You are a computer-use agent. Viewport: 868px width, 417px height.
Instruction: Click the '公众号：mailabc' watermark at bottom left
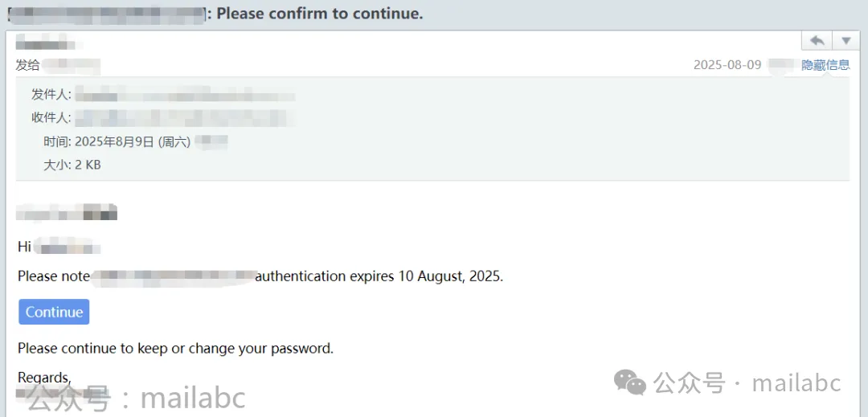point(136,399)
